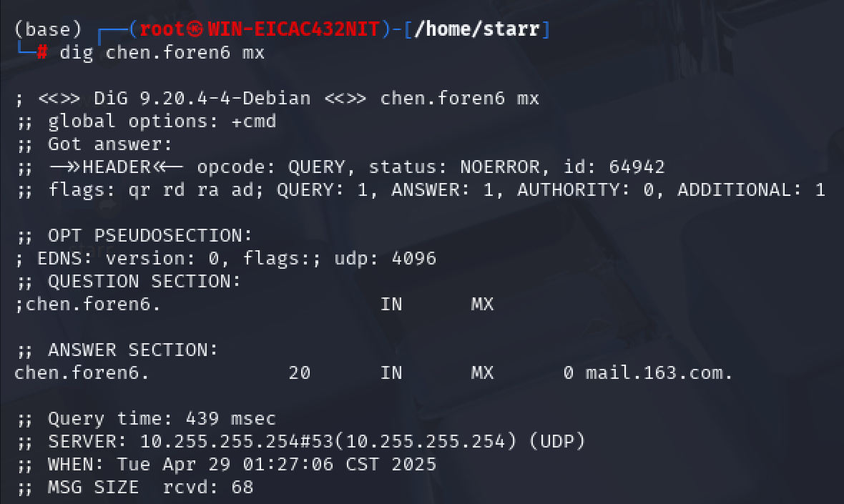Viewport: 844px width, 504px height.
Task: Click the hostname WIN-EICAC432NIT in prompt
Action: coord(293,29)
